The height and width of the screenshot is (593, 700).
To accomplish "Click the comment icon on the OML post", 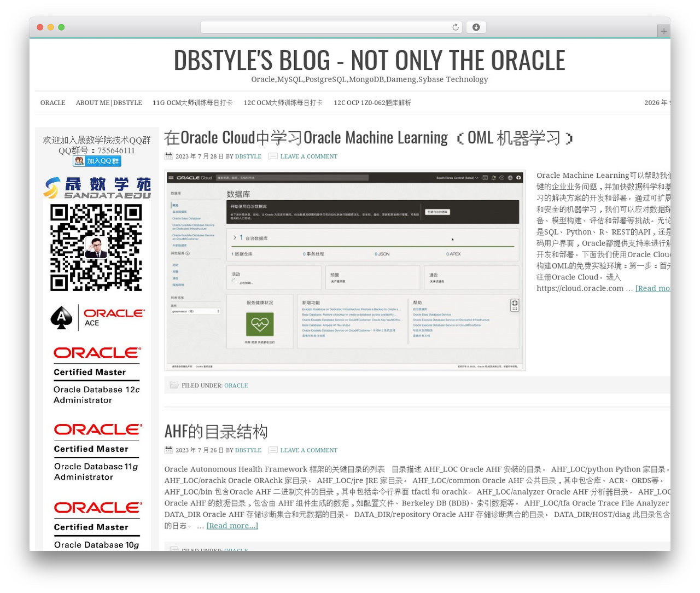I will pyautogui.click(x=273, y=156).
